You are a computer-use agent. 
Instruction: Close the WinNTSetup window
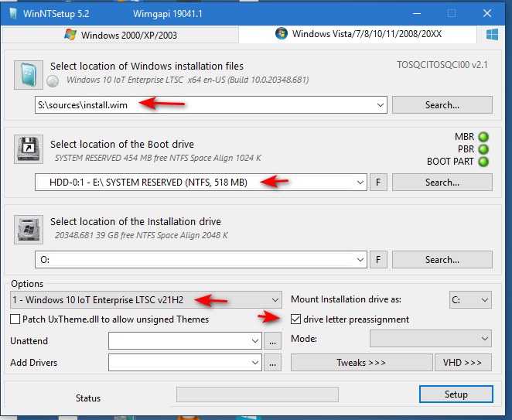pyautogui.click(x=486, y=13)
